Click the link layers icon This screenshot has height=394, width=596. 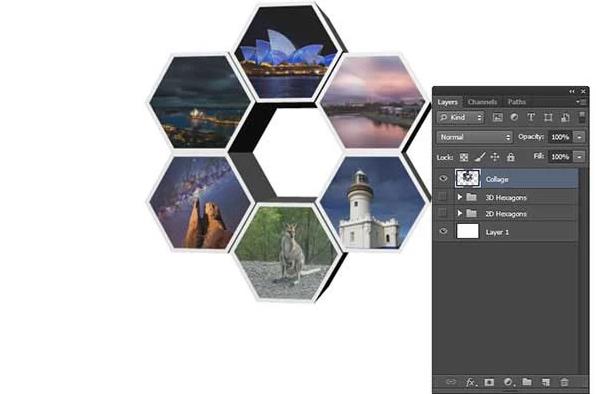451,382
